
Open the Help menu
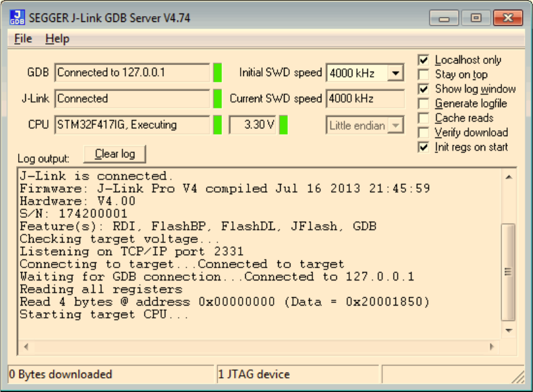click(x=57, y=39)
